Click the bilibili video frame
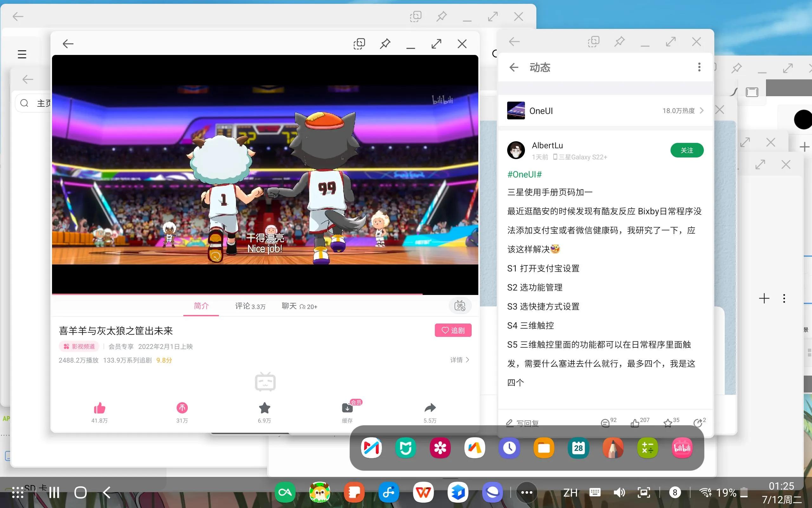The width and height of the screenshot is (812, 508). (x=265, y=175)
